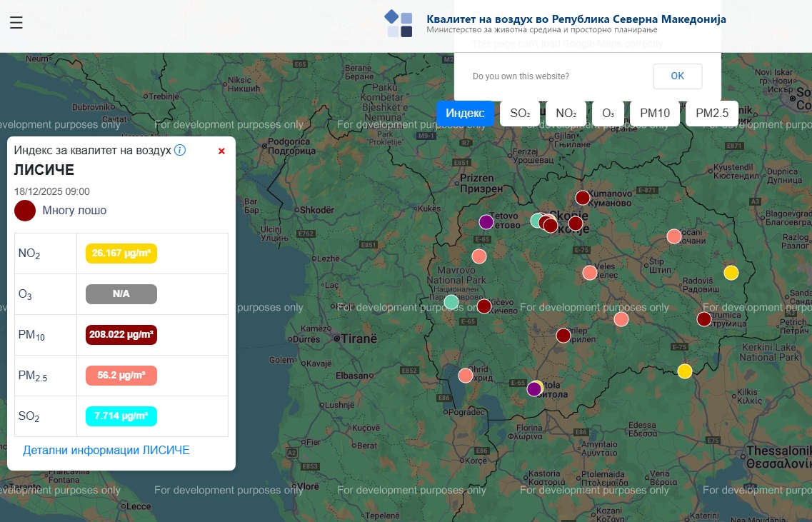The height and width of the screenshot is (522, 812).
Task: Click the air quality site logo
Action: tap(399, 24)
